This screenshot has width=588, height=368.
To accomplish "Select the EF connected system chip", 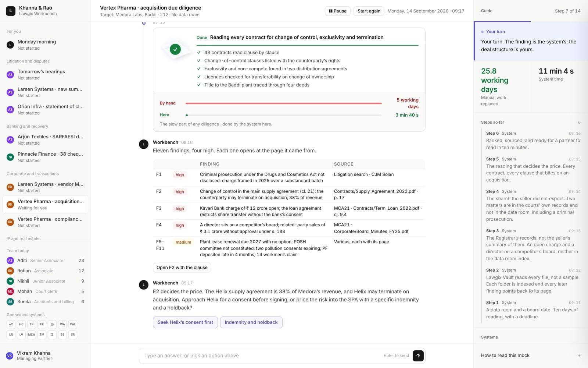I will [42, 324].
